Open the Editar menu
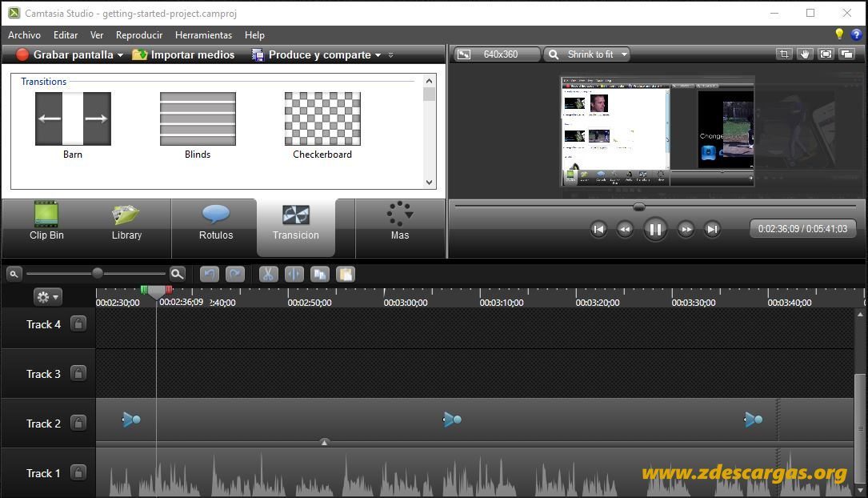 (66, 35)
